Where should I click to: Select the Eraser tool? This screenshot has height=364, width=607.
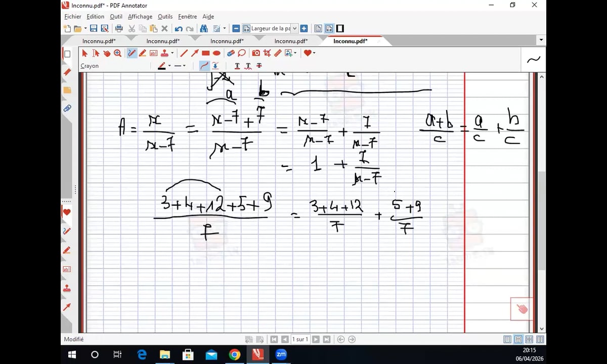[x=231, y=53]
